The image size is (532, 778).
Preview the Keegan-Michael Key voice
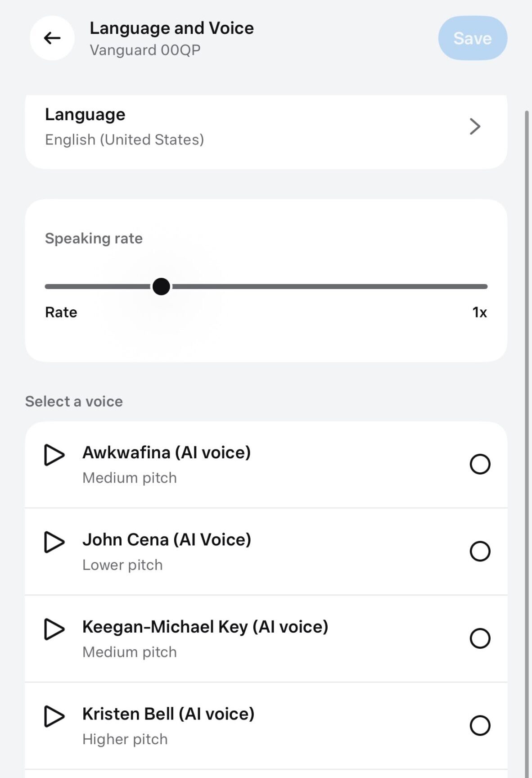click(54, 629)
